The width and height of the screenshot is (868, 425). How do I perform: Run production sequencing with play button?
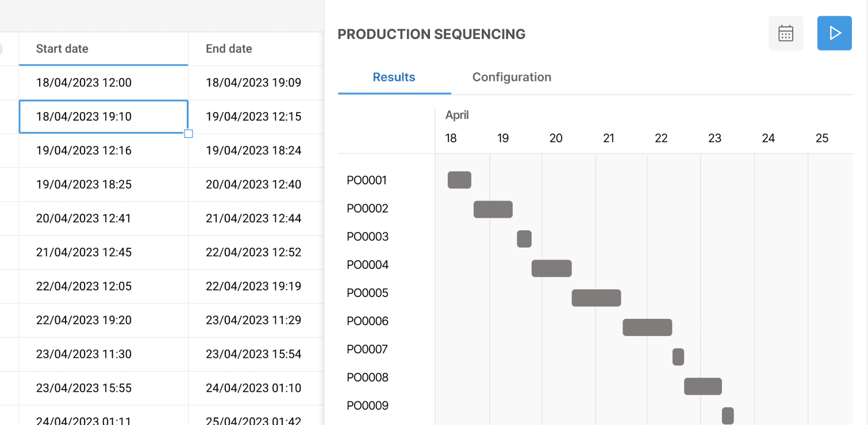835,33
